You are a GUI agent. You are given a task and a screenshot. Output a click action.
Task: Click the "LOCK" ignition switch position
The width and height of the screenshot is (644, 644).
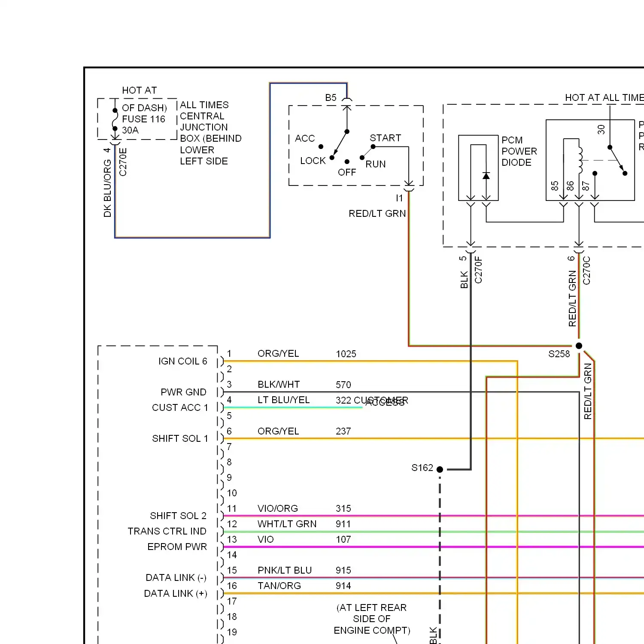click(x=313, y=161)
